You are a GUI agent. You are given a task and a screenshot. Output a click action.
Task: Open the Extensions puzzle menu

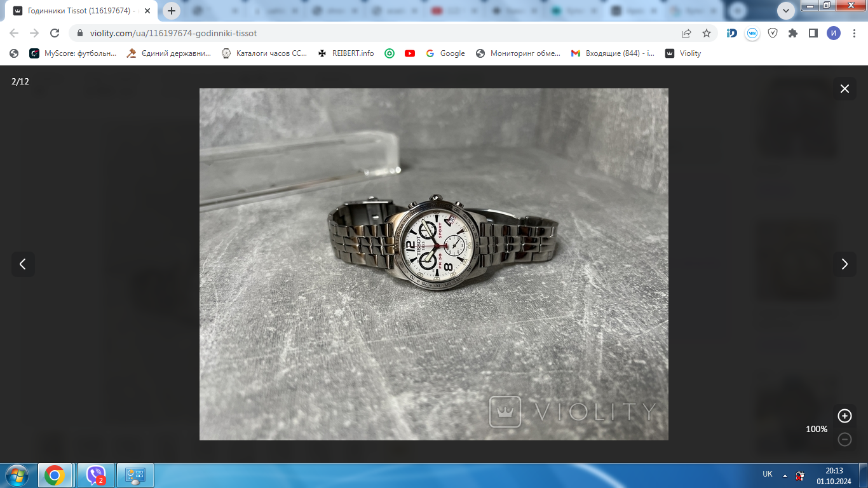[x=793, y=33]
